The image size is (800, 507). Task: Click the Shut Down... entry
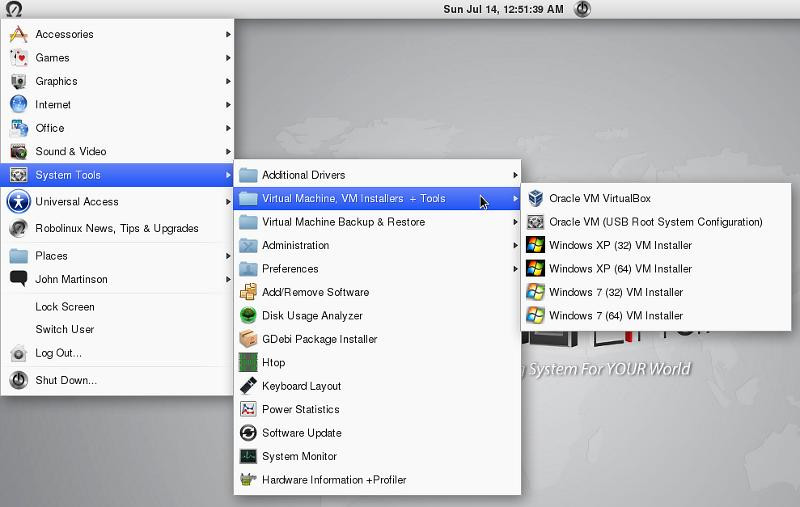117,380
